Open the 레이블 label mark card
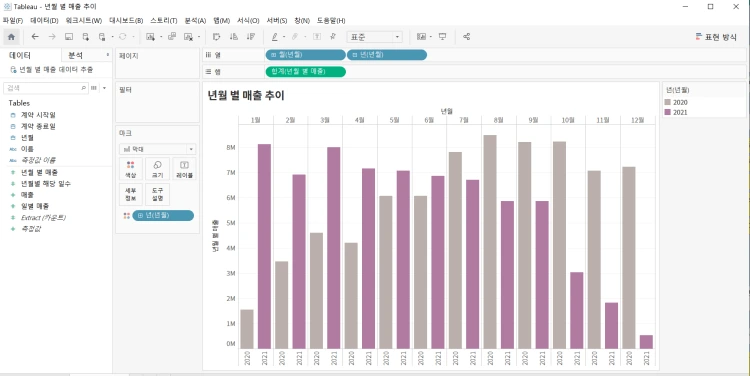Viewport: 750px width, 376px height. (x=184, y=169)
